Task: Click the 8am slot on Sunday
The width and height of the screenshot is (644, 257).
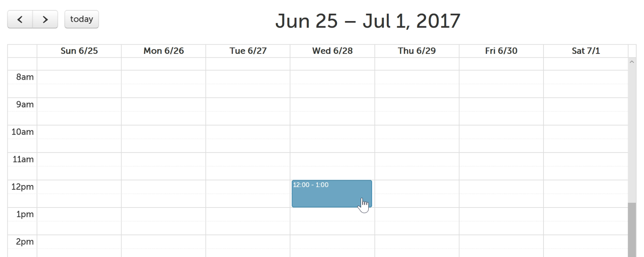Action: 79,77
